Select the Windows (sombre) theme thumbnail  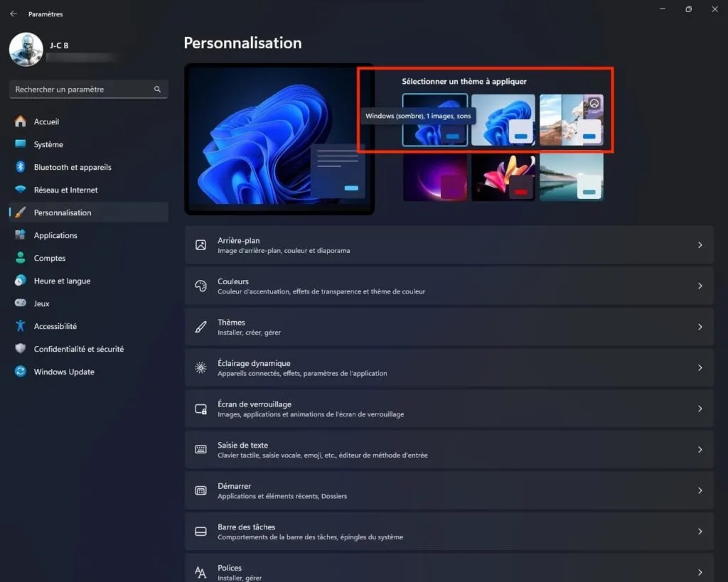435,120
